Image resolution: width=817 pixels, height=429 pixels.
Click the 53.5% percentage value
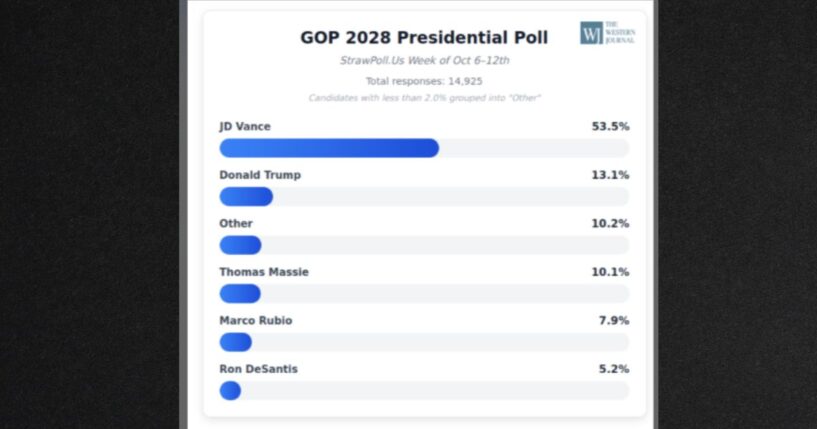pyautogui.click(x=610, y=127)
